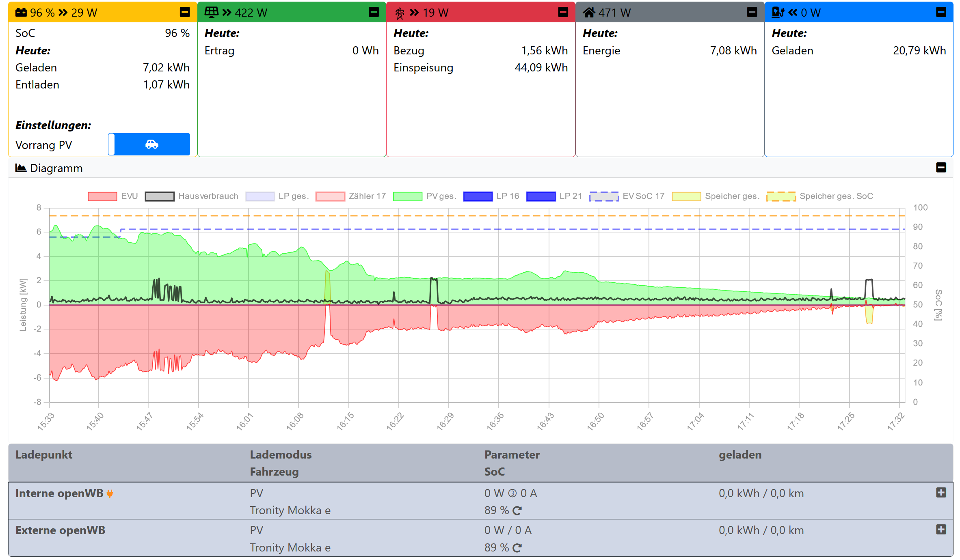Click PV charge mode for Interne openWB

pyautogui.click(x=256, y=493)
